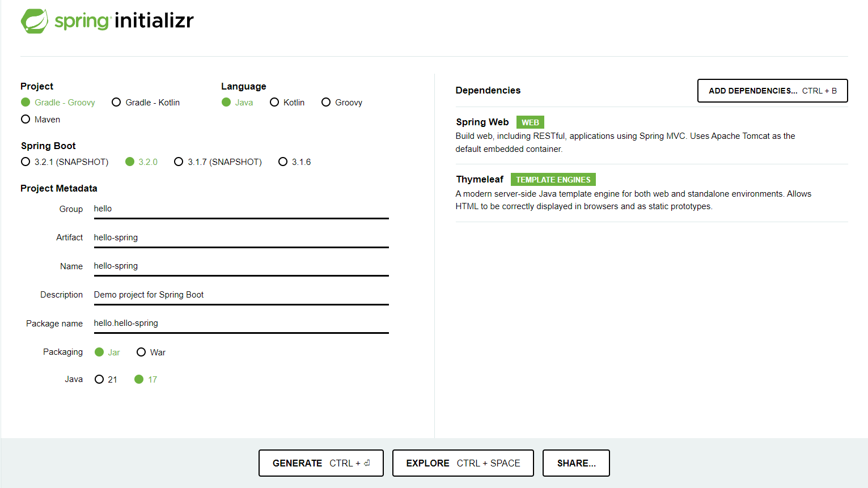Click the Packaging label

(x=63, y=352)
